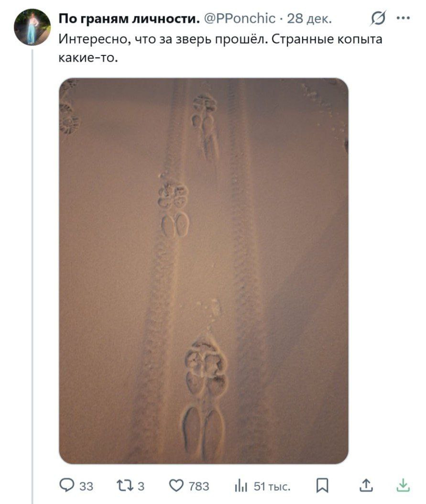The image size is (426, 504).
Task: Open the footprints in snow photo
Action: point(204,271)
